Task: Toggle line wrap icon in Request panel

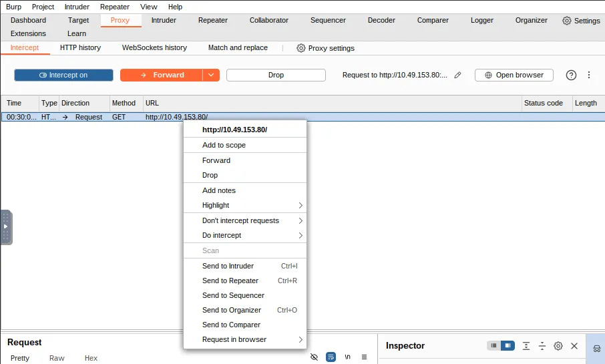Action: [x=331, y=357]
